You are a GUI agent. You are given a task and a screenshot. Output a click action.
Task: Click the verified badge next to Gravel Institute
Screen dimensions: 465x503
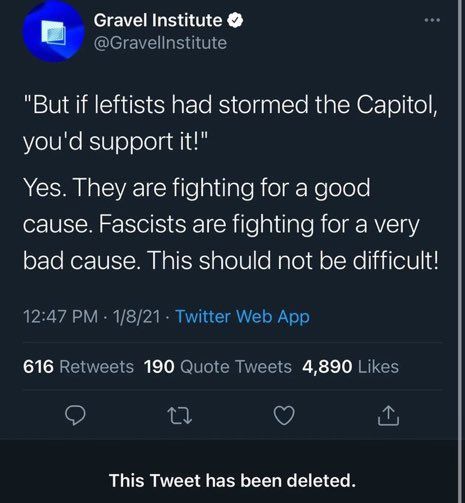(235, 21)
